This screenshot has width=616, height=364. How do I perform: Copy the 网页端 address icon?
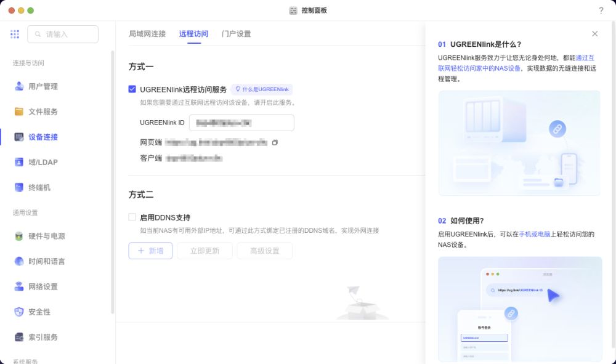(275, 142)
